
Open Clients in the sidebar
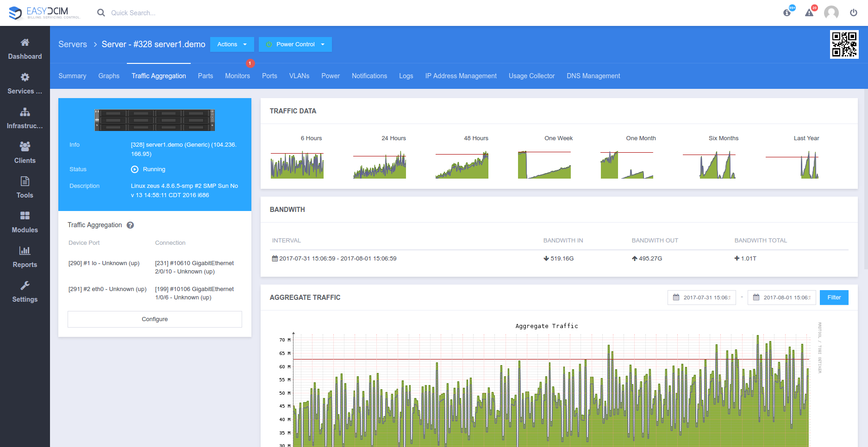pos(25,153)
